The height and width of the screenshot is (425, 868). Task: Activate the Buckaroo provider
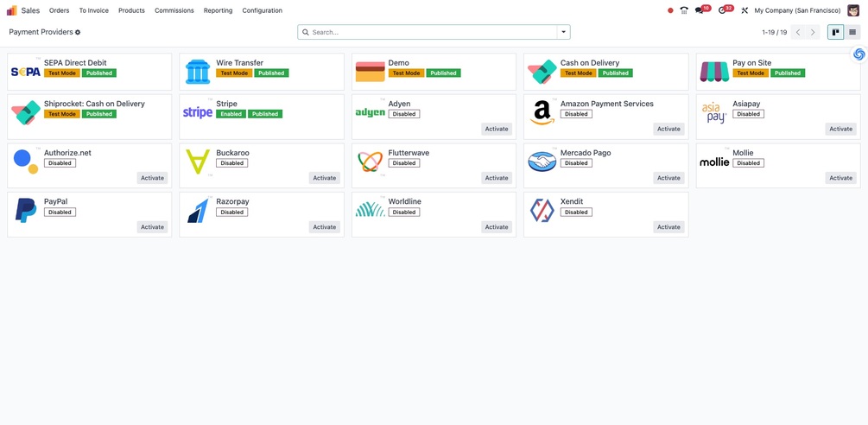tap(325, 178)
